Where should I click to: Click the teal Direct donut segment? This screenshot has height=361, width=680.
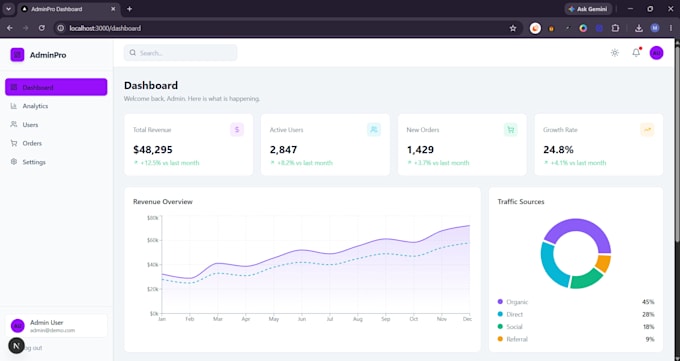click(550, 265)
